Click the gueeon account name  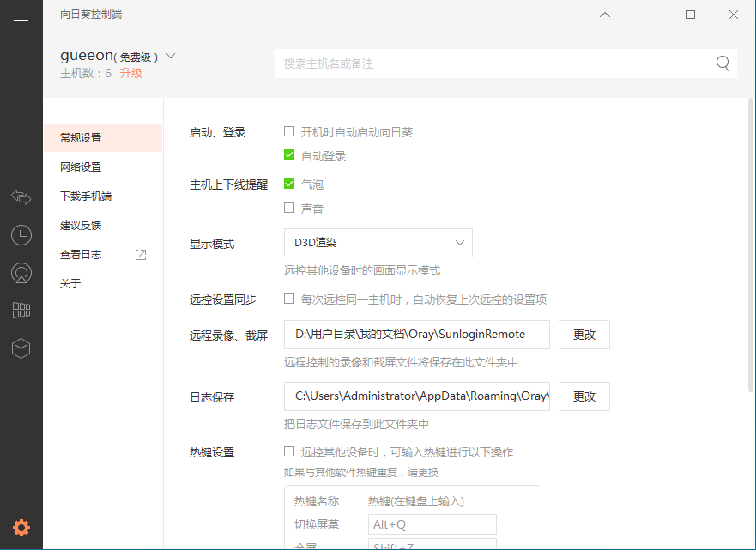(x=87, y=56)
